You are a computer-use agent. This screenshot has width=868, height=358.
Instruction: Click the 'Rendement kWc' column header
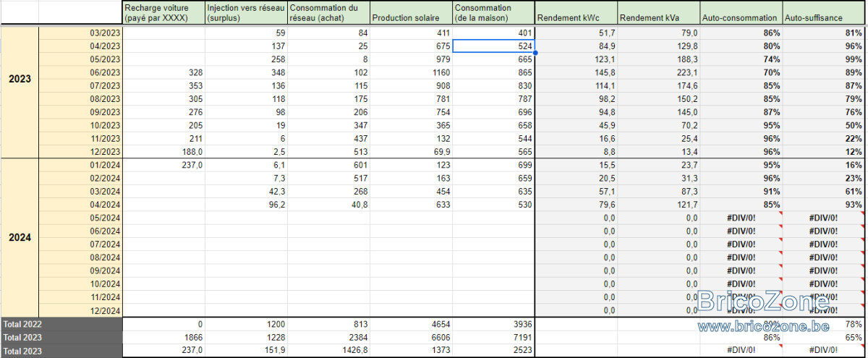pos(576,12)
